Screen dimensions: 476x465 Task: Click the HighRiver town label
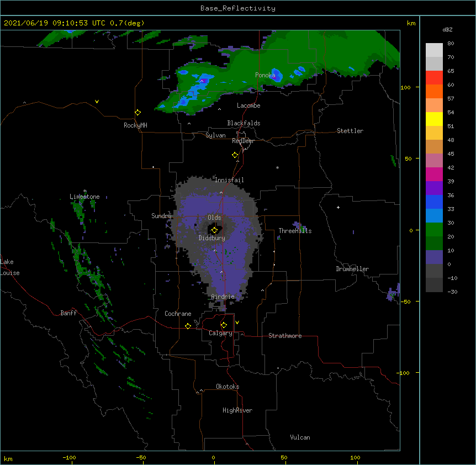click(x=237, y=410)
